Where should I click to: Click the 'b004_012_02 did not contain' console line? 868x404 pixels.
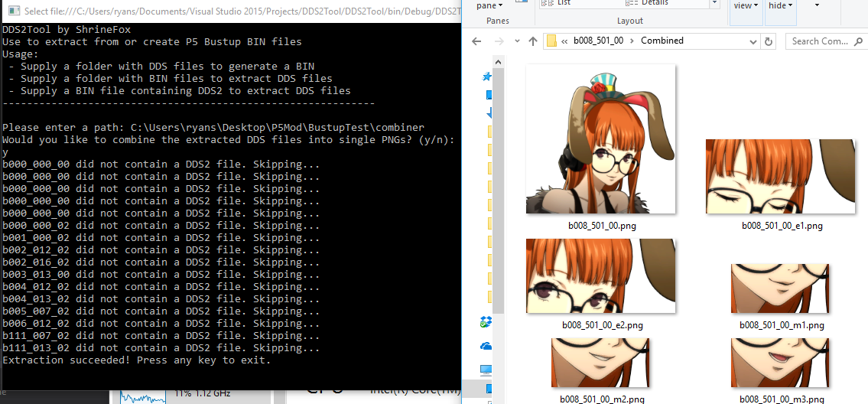pyautogui.click(x=161, y=286)
